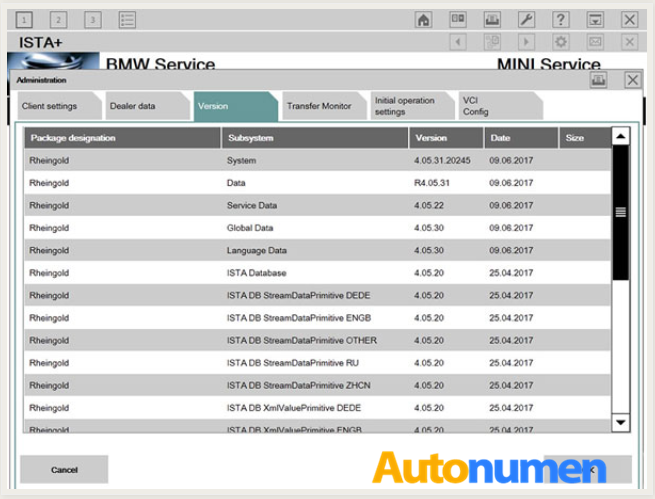Open the split-screen view icon
The width and height of the screenshot is (655, 499).
click(458, 20)
